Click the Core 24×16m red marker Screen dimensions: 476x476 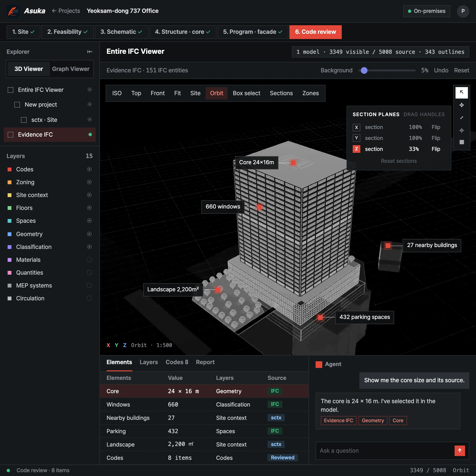tap(293, 163)
